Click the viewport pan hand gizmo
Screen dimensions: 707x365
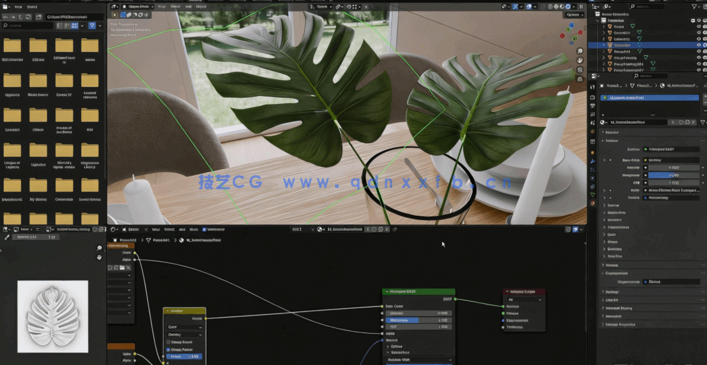(x=580, y=60)
